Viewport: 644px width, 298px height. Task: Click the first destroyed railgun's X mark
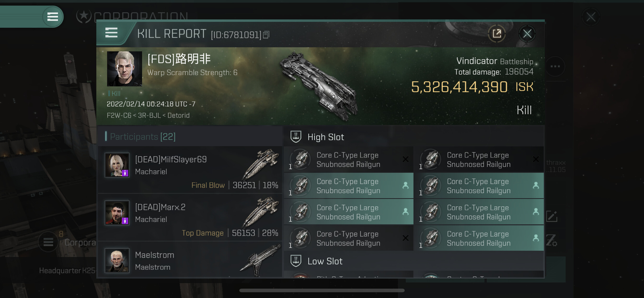406,159
